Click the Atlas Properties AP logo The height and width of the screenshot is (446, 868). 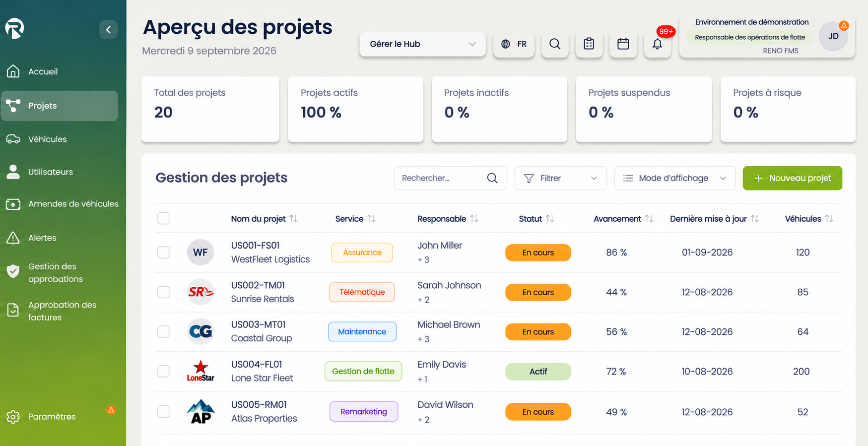click(200, 412)
